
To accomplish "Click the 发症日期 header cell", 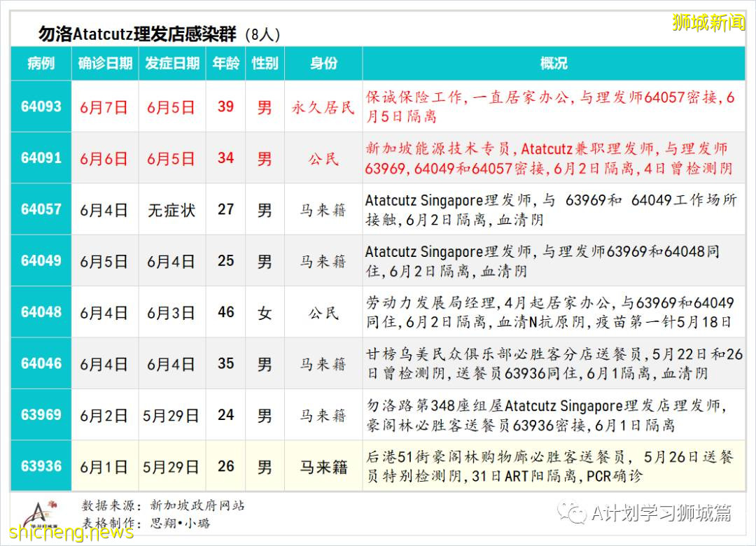I will [x=172, y=64].
